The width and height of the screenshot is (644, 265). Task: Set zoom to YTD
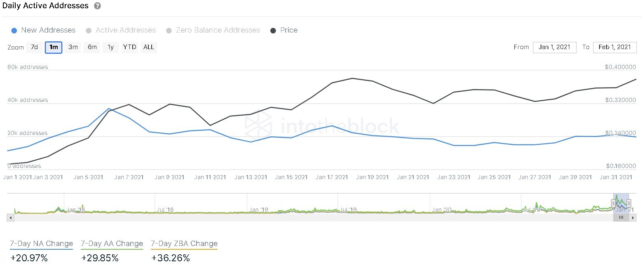(130, 47)
